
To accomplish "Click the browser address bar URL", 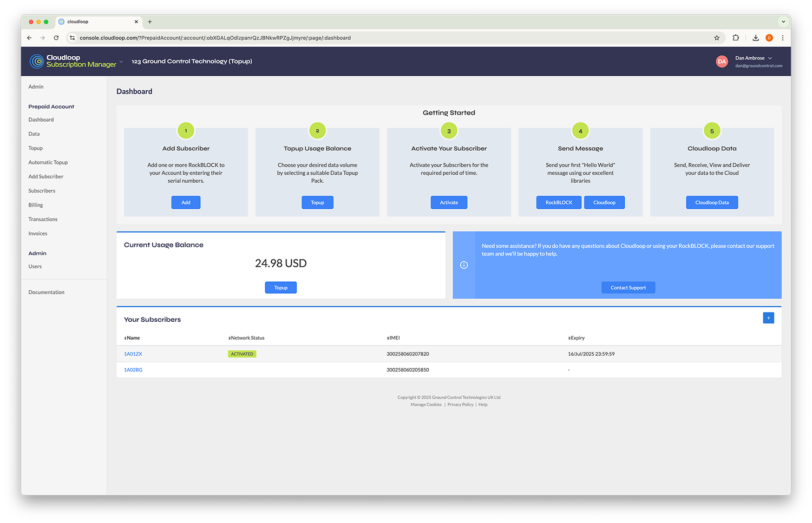I will (215, 38).
